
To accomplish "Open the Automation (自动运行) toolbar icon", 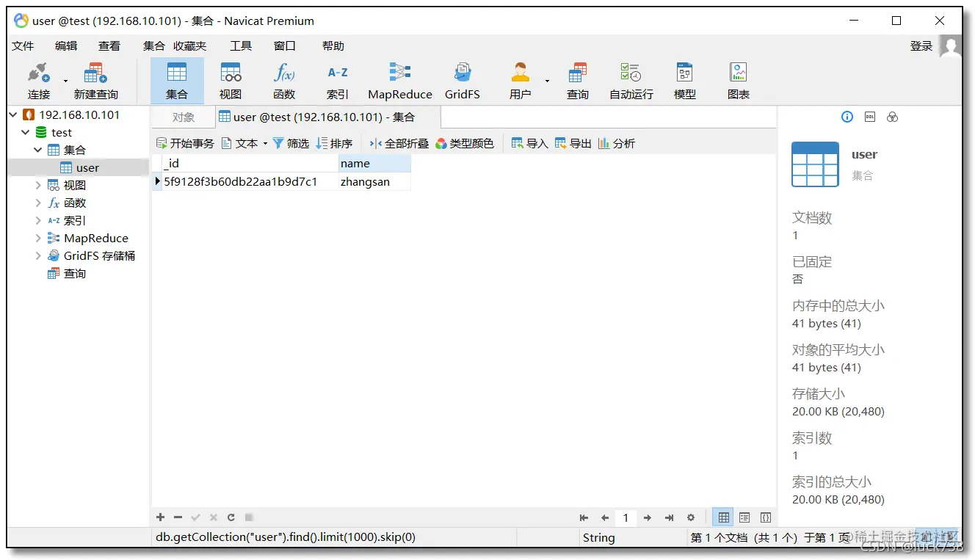I will point(631,81).
